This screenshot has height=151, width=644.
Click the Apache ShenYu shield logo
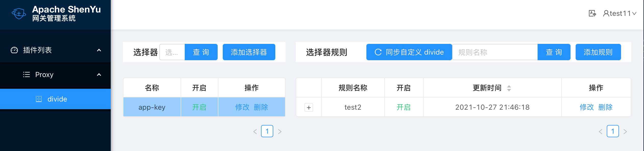19,14
